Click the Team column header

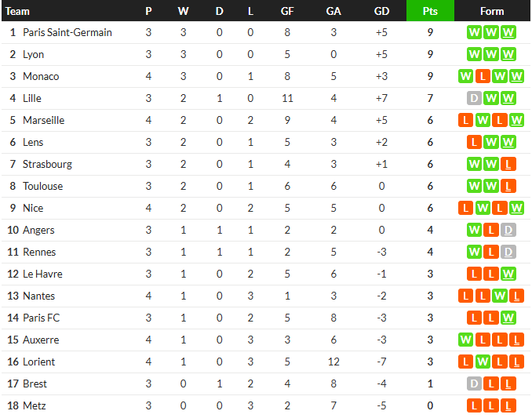[x=17, y=11]
